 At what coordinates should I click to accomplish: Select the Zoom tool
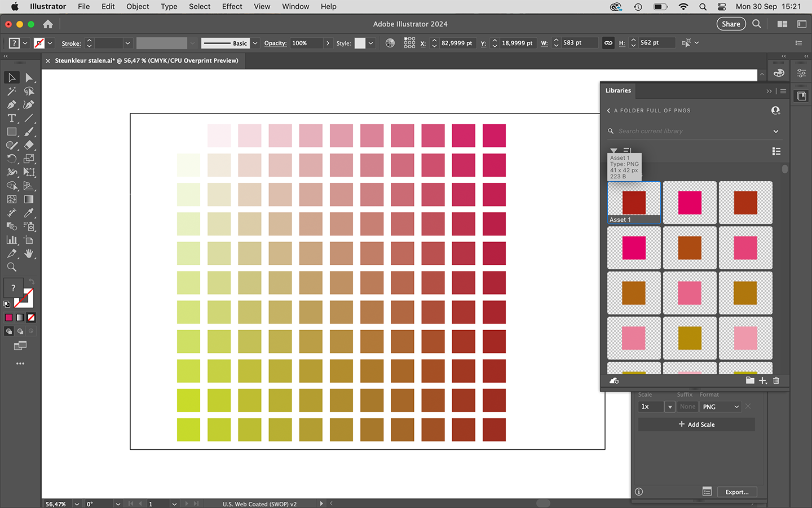coord(12,267)
